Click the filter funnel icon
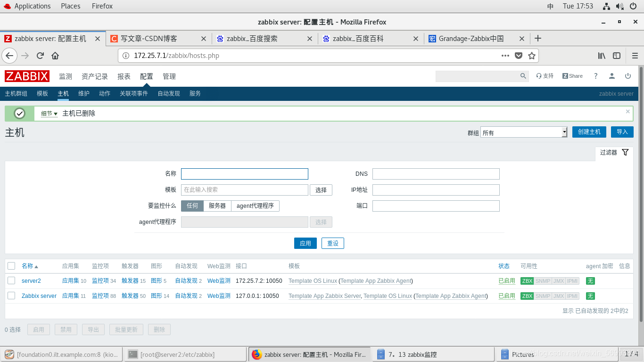This screenshot has height=362, width=644. click(625, 152)
